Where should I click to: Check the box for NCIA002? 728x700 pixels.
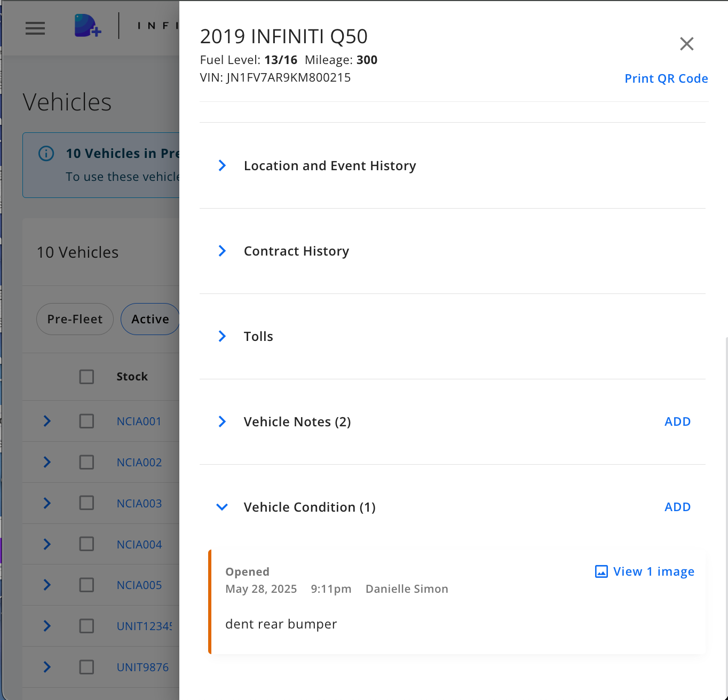[86, 462]
